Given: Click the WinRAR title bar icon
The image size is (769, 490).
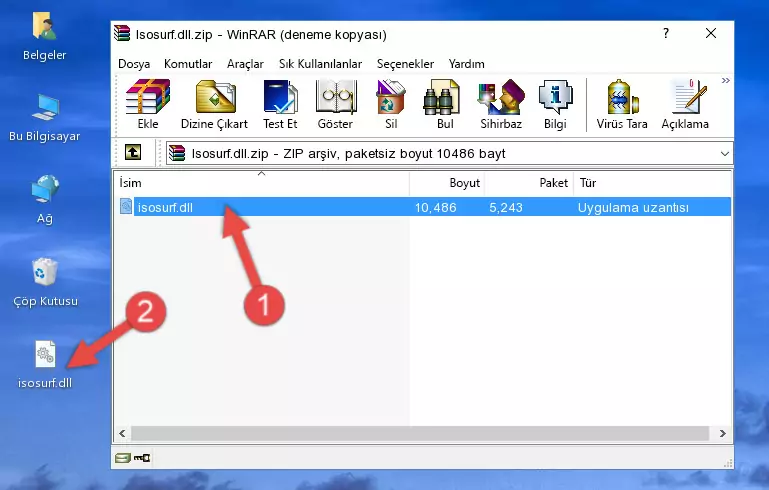Looking at the screenshot, I should [122, 34].
